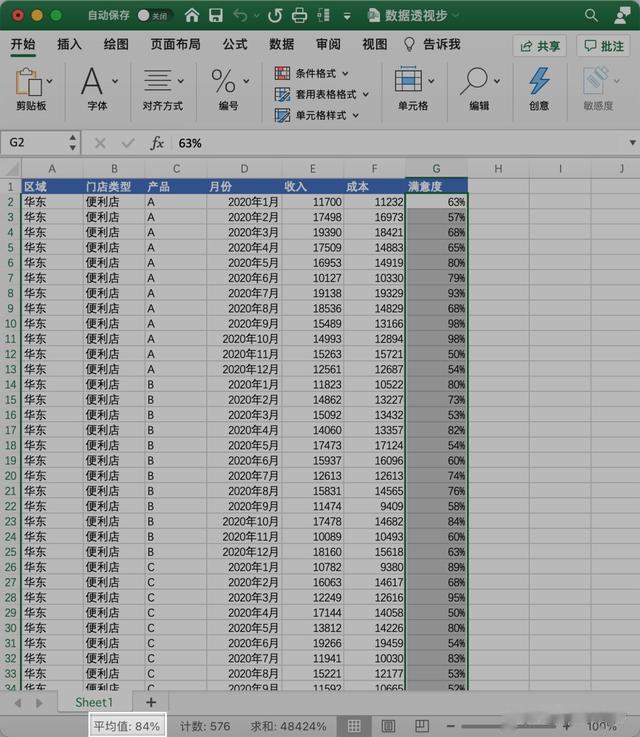Switch to the 视图 (View) tab
The height and width of the screenshot is (737, 640).
tap(375, 45)
